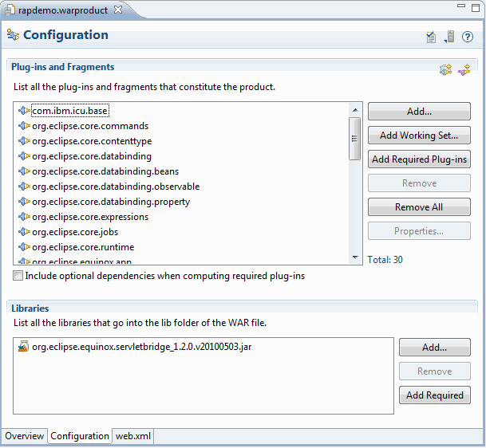Click jar icon of servletbridge library

(x=23, y=346)
